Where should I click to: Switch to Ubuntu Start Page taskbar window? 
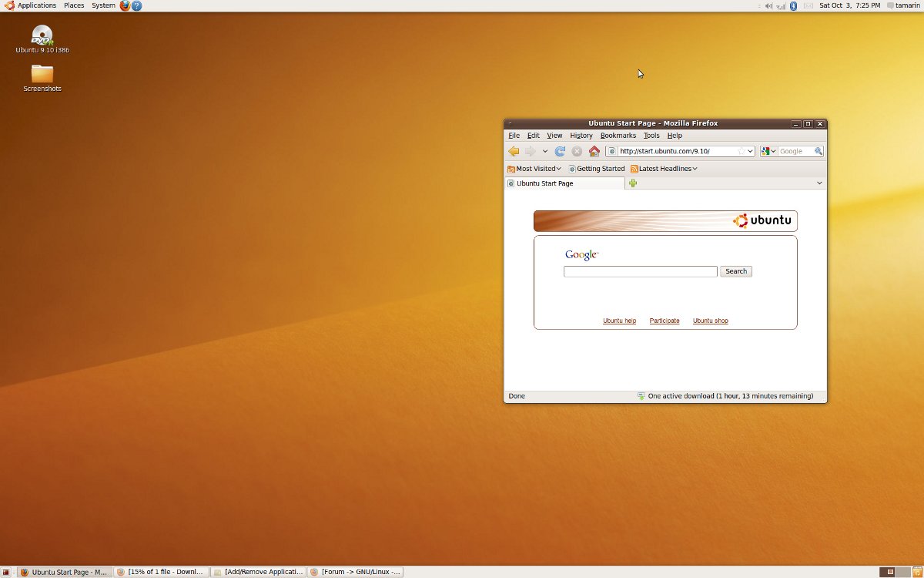coord(64,572)
